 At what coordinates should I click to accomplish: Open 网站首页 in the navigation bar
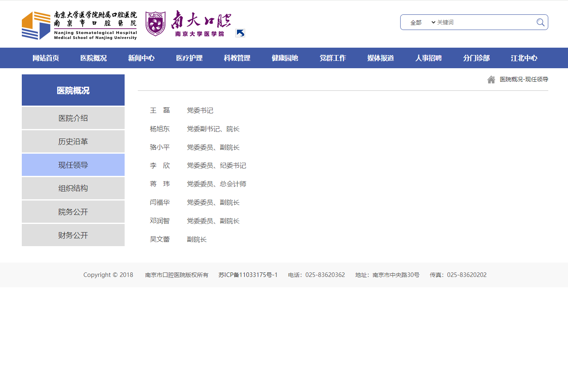point(46,58)
